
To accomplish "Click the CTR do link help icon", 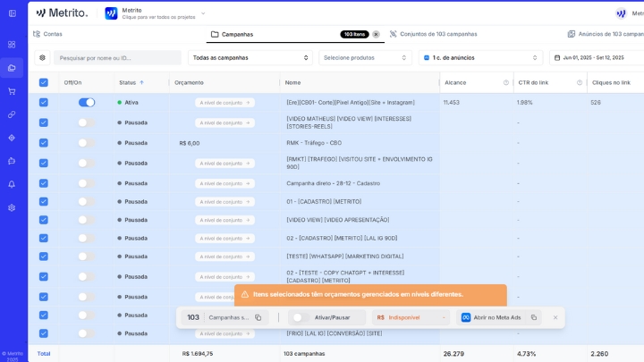I will [x=580, y=82].
